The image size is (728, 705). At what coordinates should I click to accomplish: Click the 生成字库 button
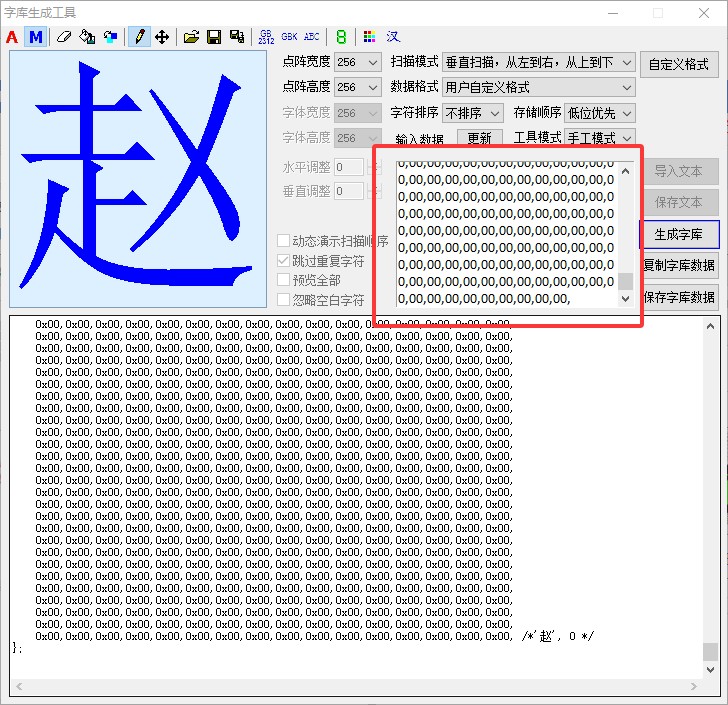click(x=679, y=235)
